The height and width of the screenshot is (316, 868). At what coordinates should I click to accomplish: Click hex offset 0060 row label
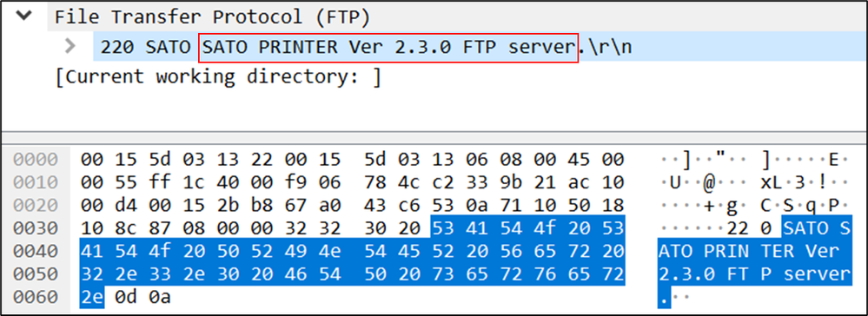point(36,298)
